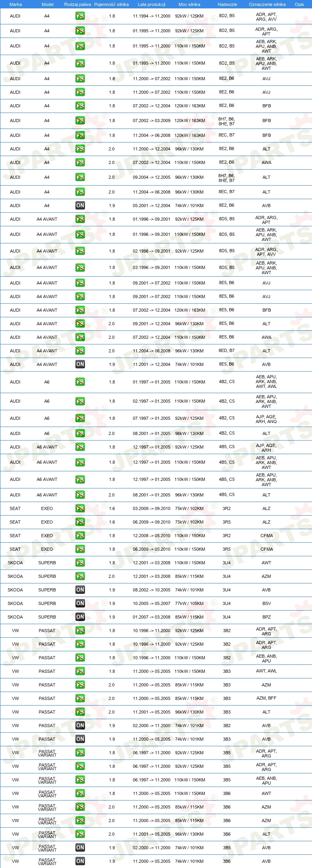
Task: Click the Pojemność silnika column header
Action: [x=111, y=4]
